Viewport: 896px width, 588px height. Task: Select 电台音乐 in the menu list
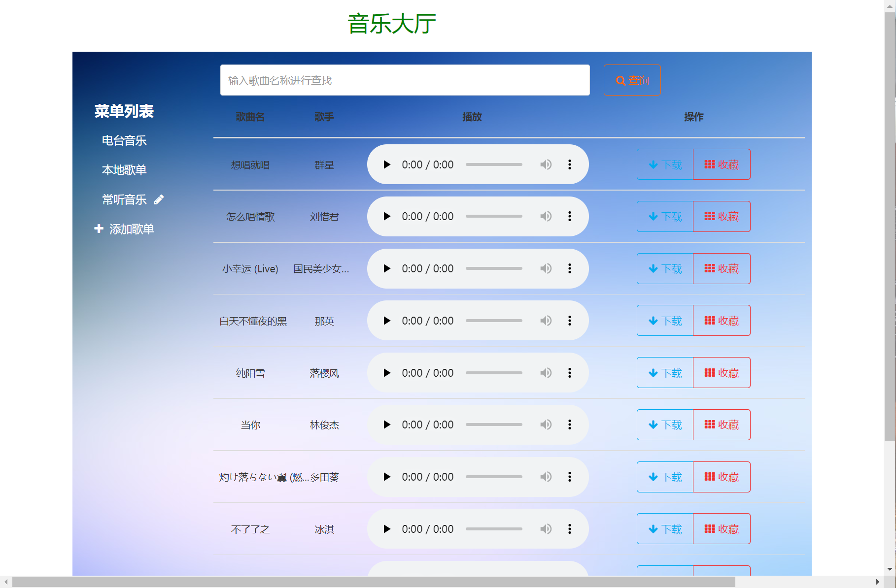tap(124, 140)
